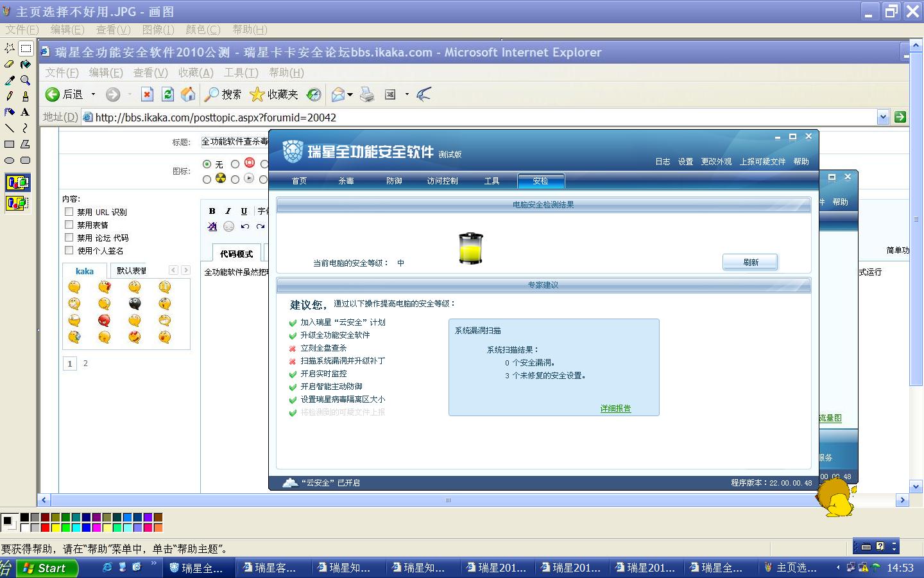Expand hidden quick launch icons chevron
924x578 pixels.
point(154,564)
